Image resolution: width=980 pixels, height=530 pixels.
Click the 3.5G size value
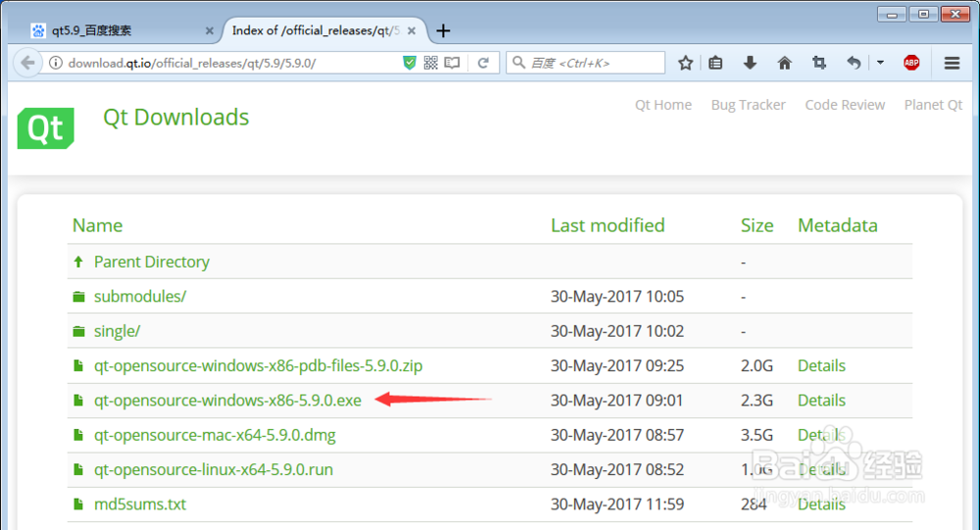(x=757, y=435)
